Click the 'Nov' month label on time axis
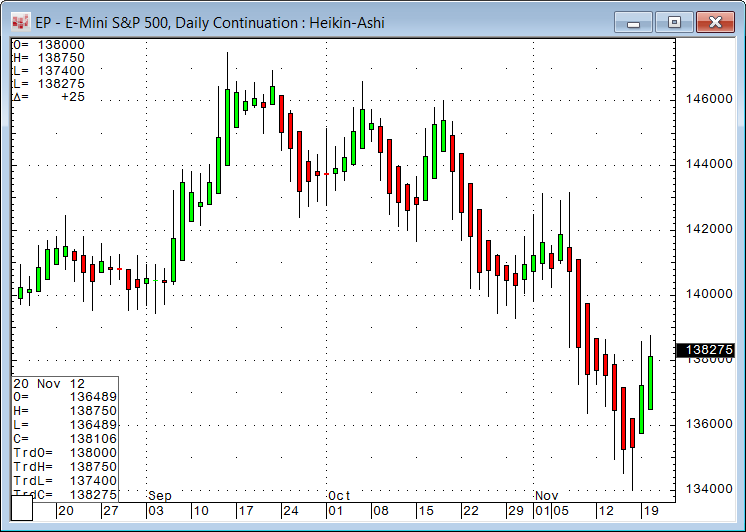 (546, 496)
